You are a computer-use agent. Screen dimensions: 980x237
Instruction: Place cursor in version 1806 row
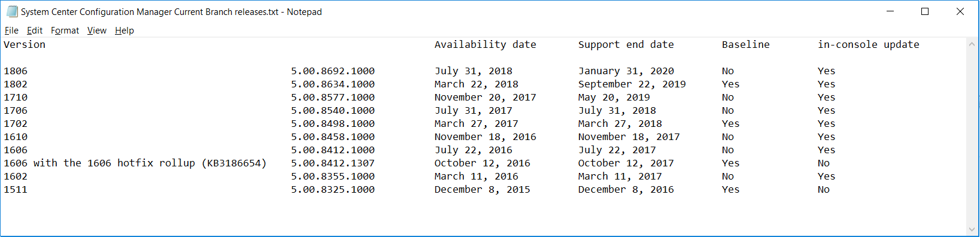[16, 71]
